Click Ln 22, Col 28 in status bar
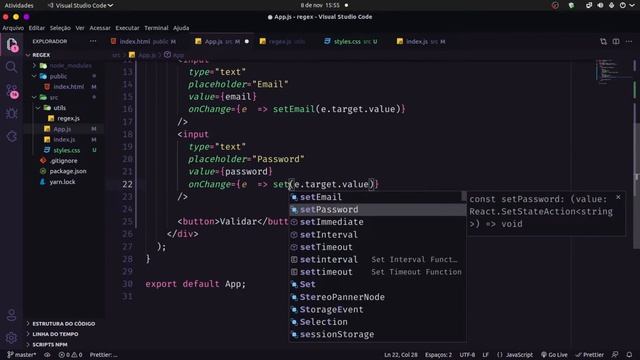The width and height of the screenshot is (640, 360). point(400,355)
